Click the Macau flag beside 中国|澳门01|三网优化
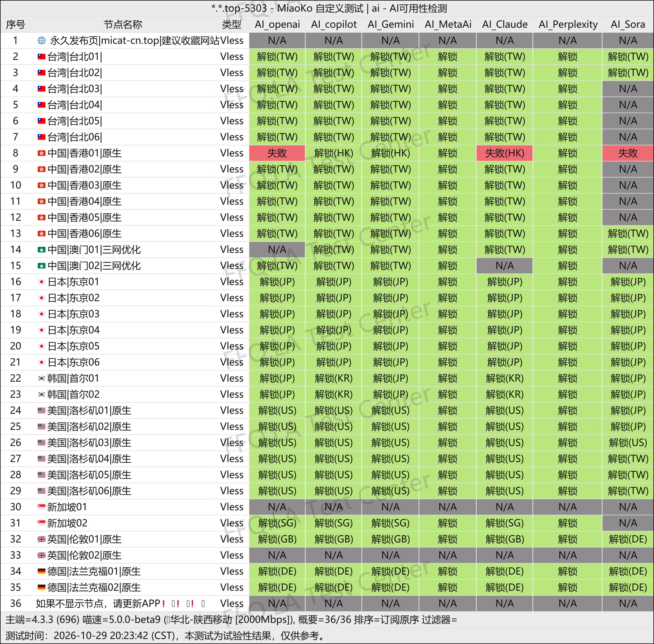 pos(41,250)
